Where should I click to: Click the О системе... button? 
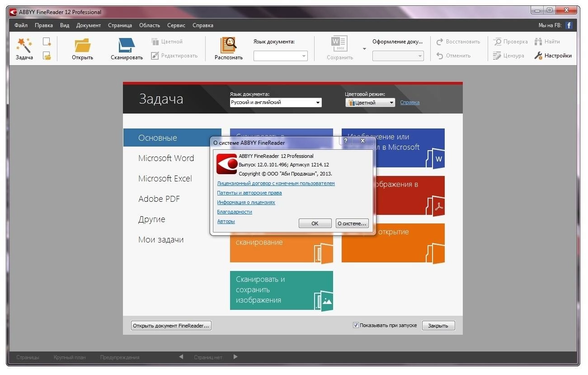coord(352,223)
